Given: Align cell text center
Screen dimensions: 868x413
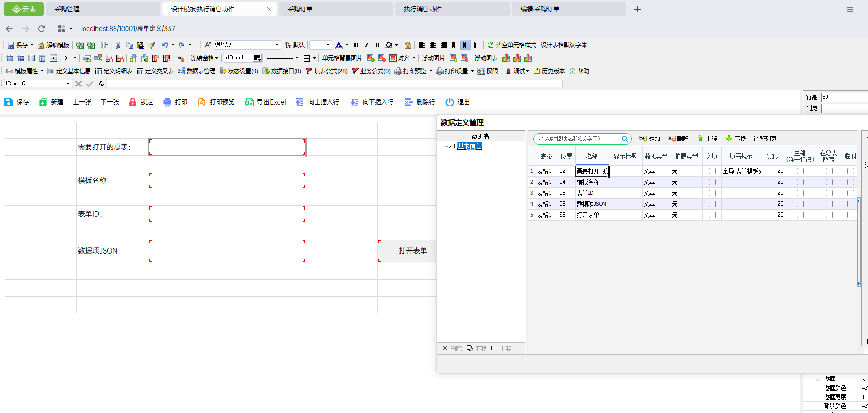Looking at the screenshot, I should (433, 45).
